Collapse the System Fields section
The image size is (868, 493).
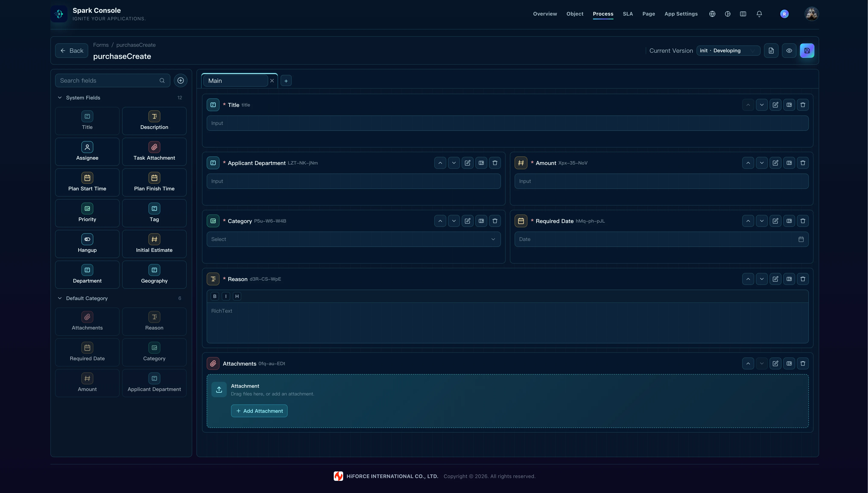[60, 98]
